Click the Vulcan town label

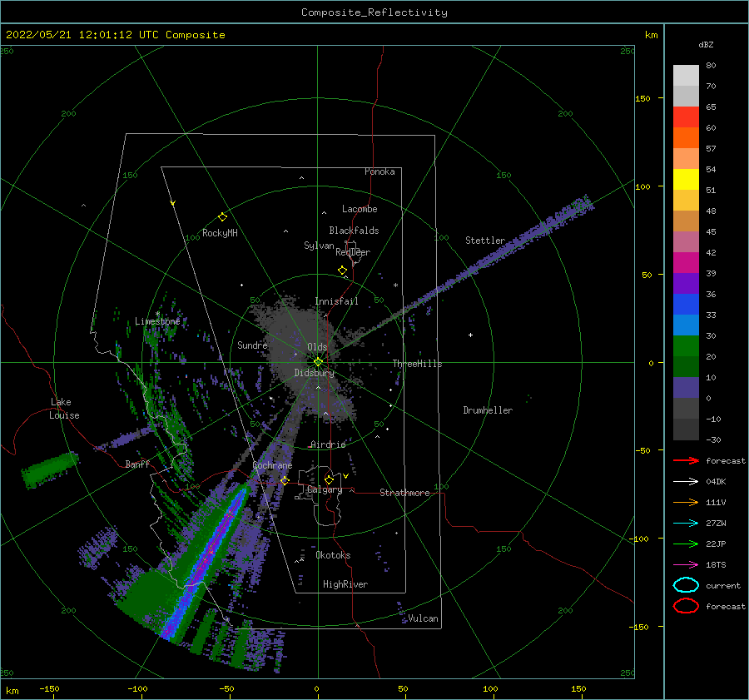424,618
